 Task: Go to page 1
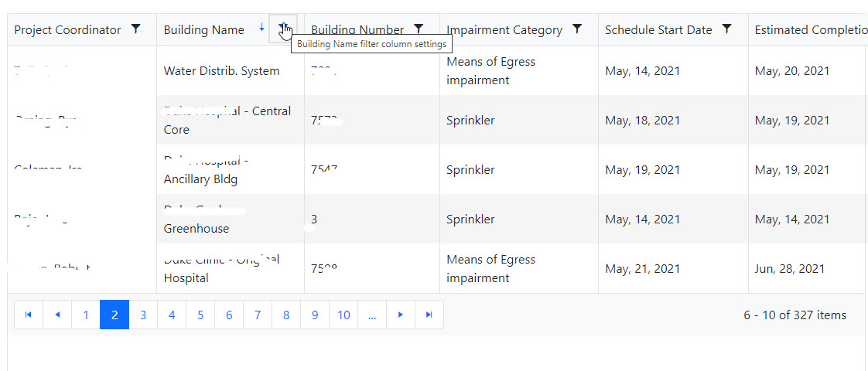point(86,315)
